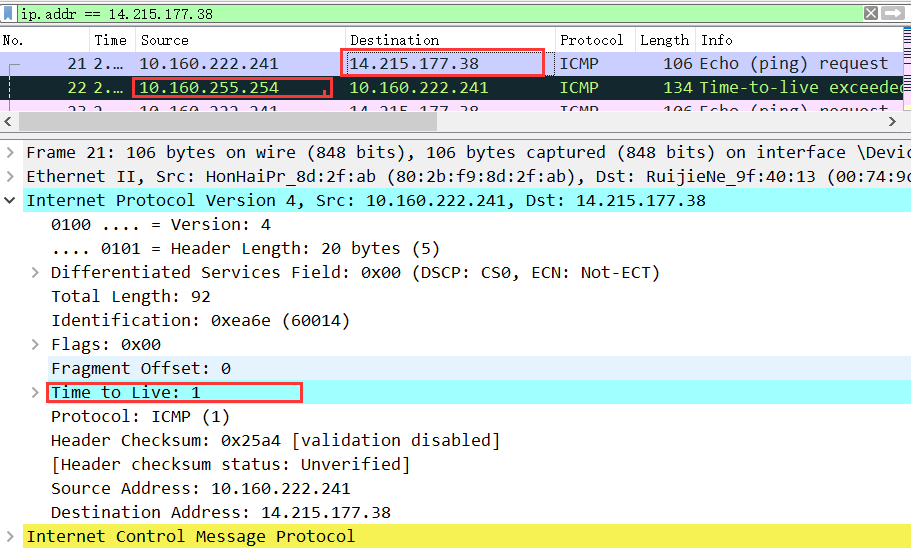
Task: Select Differentiated Services Field line
Action: [355, 272]
